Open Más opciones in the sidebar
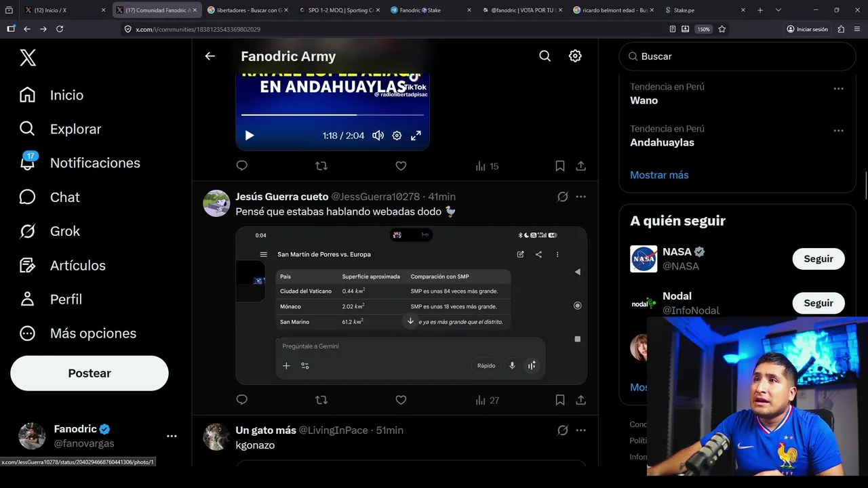Image resolution: width=868 pixels, height=488 pixels. [x=78, y=333]
